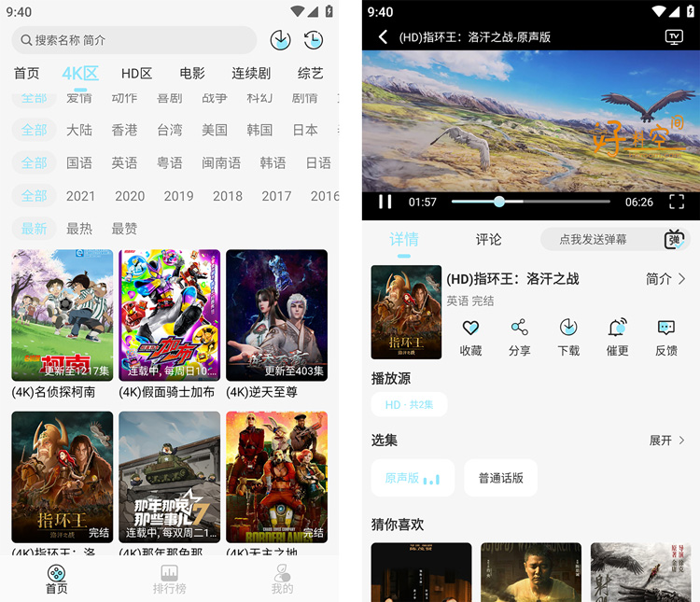The width and height of the screenshot is (700, 602).
Task: Select the 详情 details tab
Action: coord(404,239)
